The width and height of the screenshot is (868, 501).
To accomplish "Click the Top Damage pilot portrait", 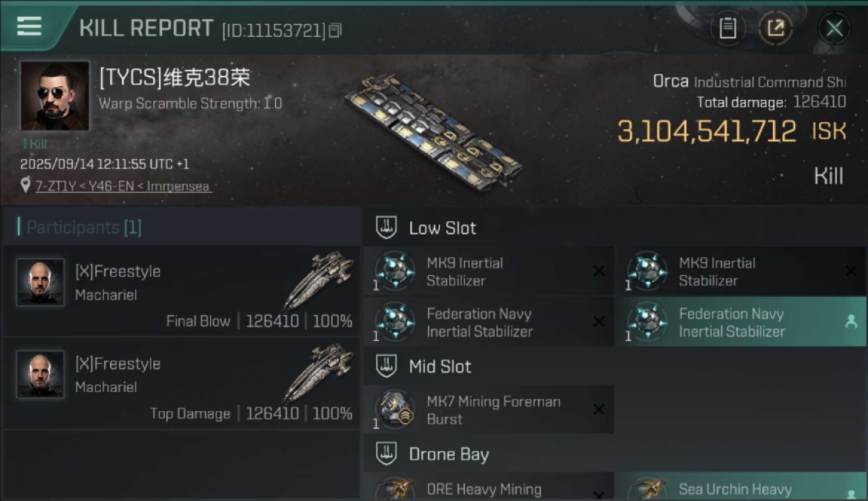I will pos(41,375).
